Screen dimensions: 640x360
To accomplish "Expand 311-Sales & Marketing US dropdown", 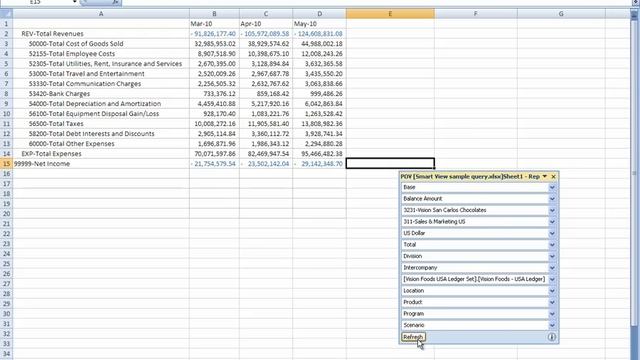I will 552,222.
